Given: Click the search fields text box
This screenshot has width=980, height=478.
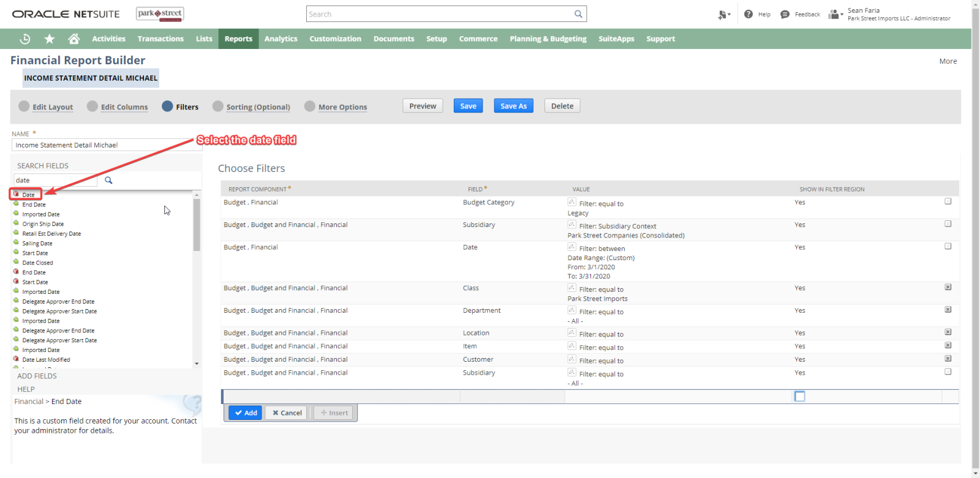Looking at the screenshot, I should click(x=55, y=180).
